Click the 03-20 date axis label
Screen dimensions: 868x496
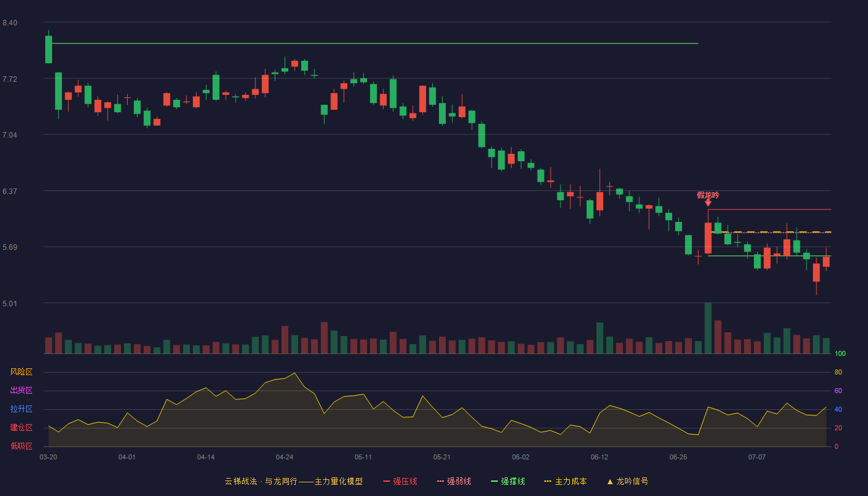pos(48,457)
